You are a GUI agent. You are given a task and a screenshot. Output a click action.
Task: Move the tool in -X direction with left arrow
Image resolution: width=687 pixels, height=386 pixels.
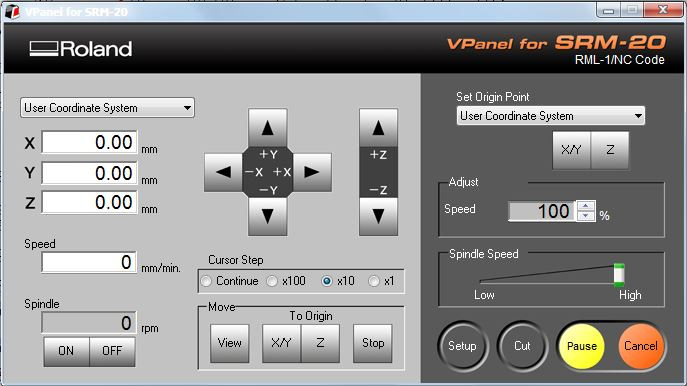(223, 172)
